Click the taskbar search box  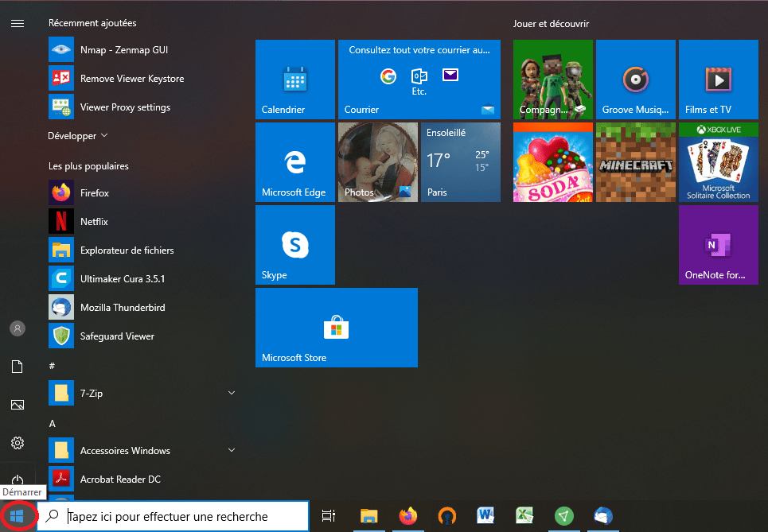coord(173,516)
